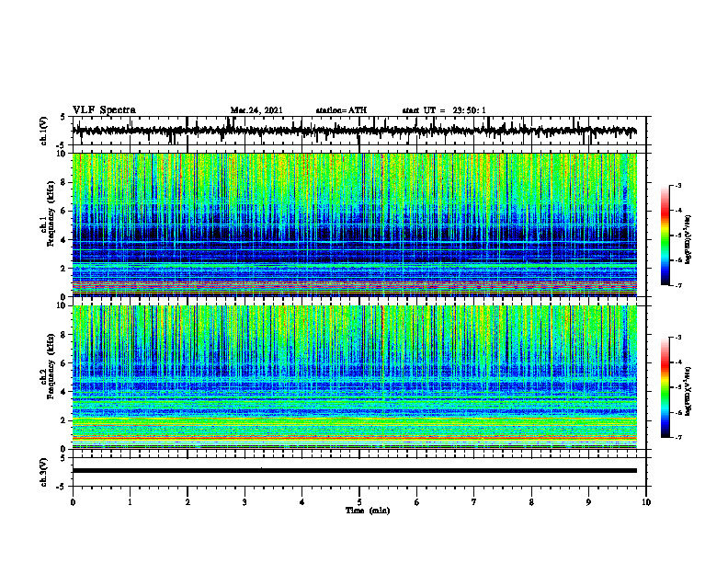728x563 pixels.
Task: Click time axis tick label '7'
Action: click(x=474, y=502)
